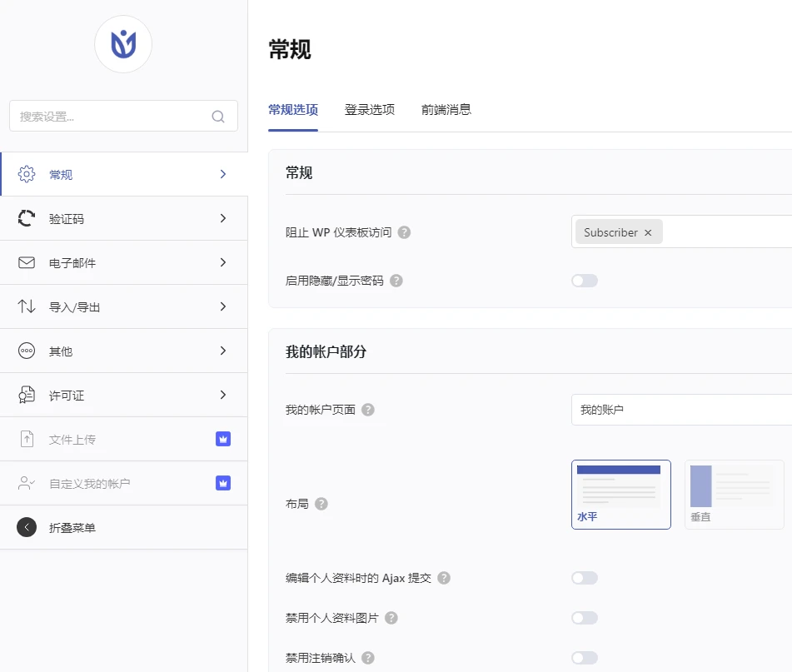Toggle the 禁用注销确认 switch

pyautogui.click(x=585, y=658)
